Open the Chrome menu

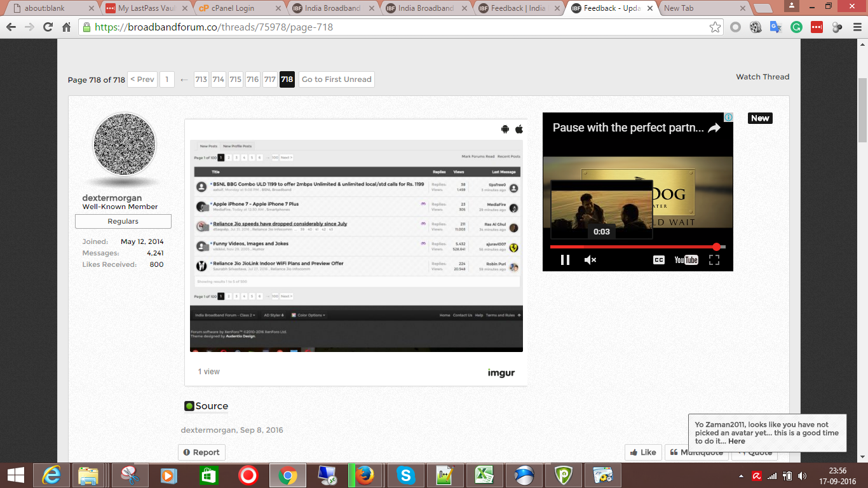pos(857,27)
